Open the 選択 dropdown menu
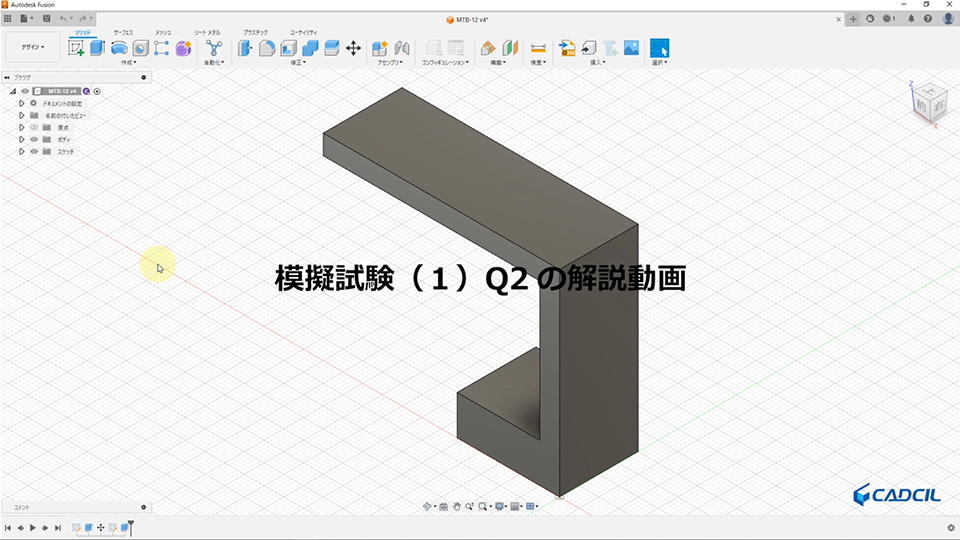 click(x=659, y=62)
